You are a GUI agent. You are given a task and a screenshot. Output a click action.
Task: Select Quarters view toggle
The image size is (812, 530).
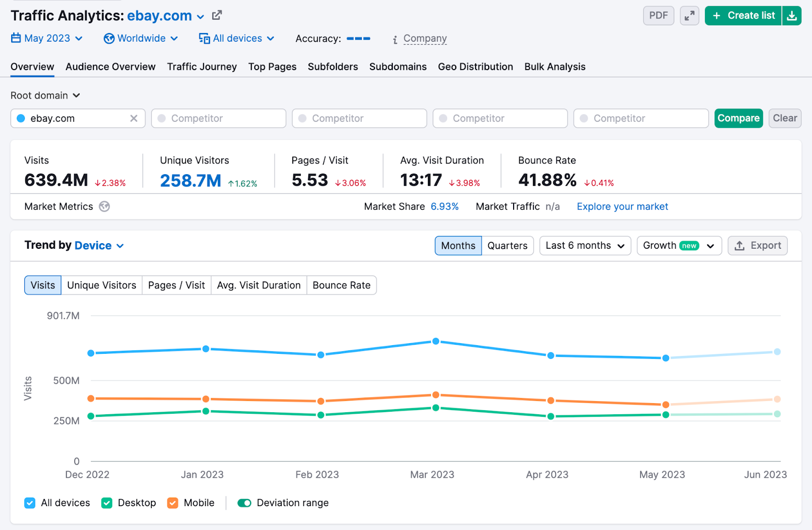tap(507, 246)
